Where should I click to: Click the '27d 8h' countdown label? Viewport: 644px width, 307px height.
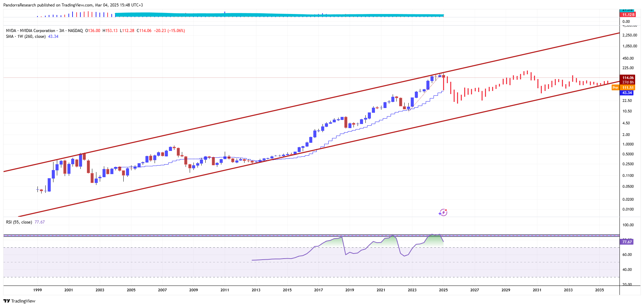click(627, 82)
